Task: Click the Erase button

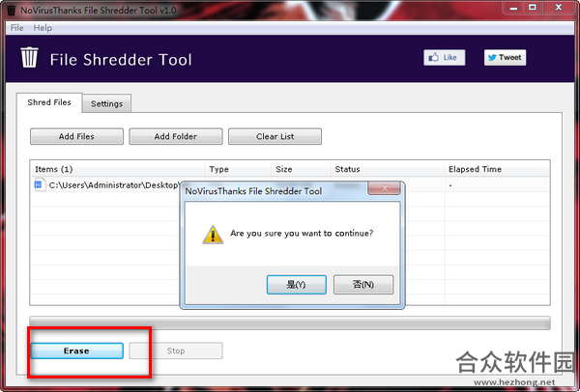Action: point(76,350)
